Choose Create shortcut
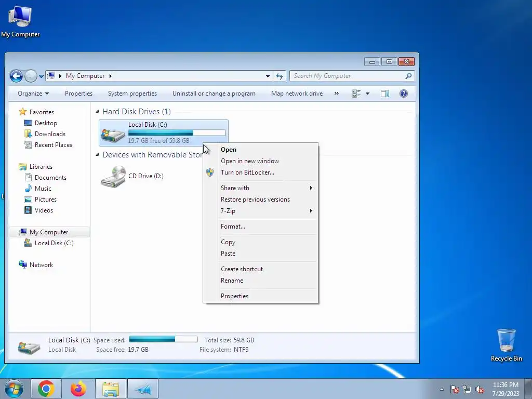 point(260,269)
